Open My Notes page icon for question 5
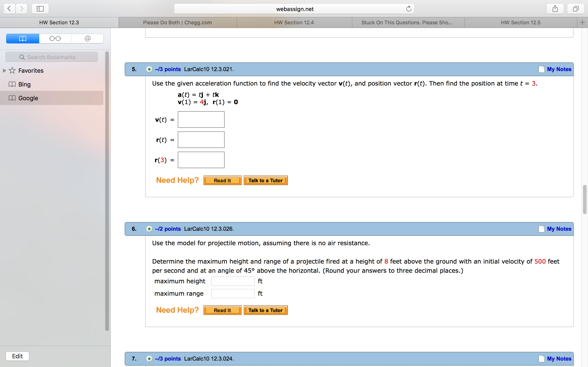Image resolution: width=588 pixels, height=367 pixels. coord(541,69)
